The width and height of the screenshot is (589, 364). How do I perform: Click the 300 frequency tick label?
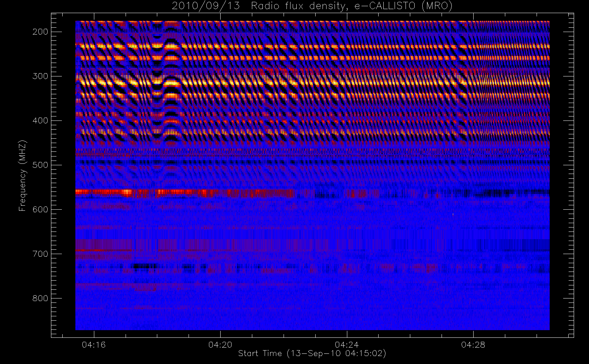40,76
